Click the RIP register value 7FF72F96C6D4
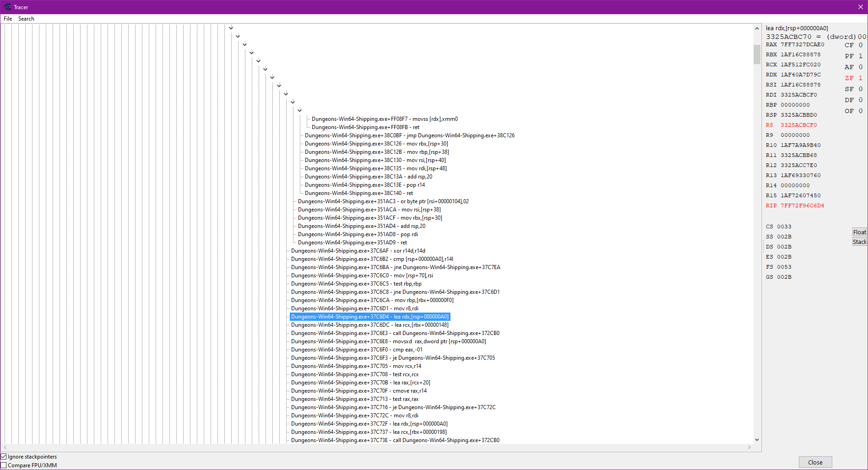This screenshot has width=868, height=470. (x=802, y=205)
